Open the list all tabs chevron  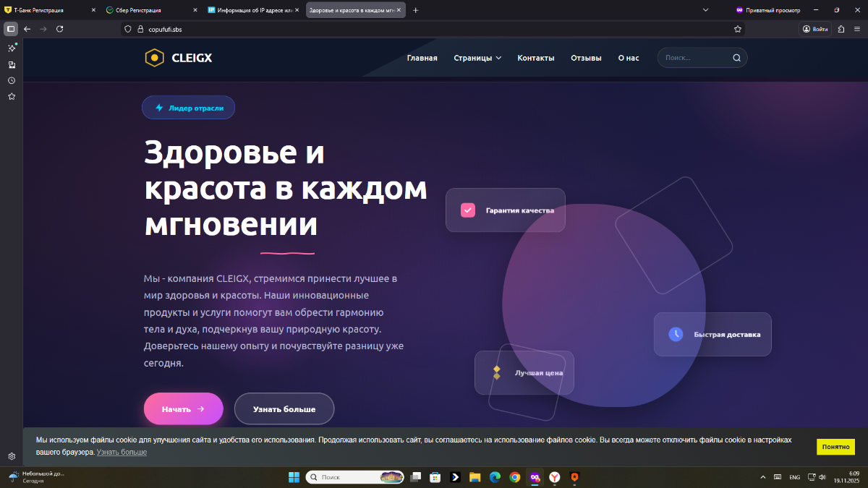point(706,10)
